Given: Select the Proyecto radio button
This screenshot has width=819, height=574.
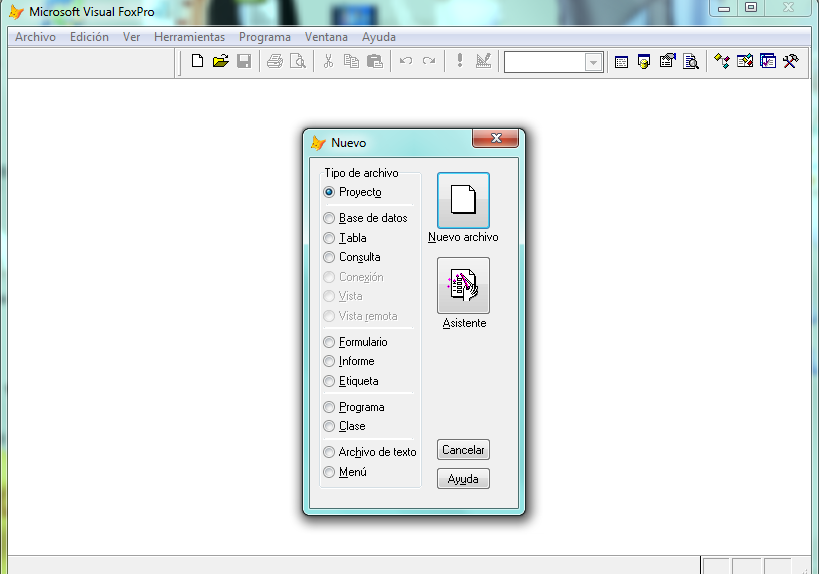Looking at the screenshot, I should (329, 192).
